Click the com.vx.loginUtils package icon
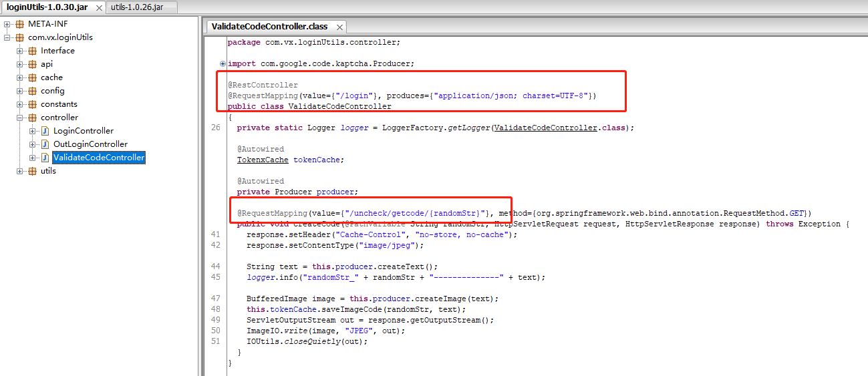This screenshot has height=376, width=868. 19,37
